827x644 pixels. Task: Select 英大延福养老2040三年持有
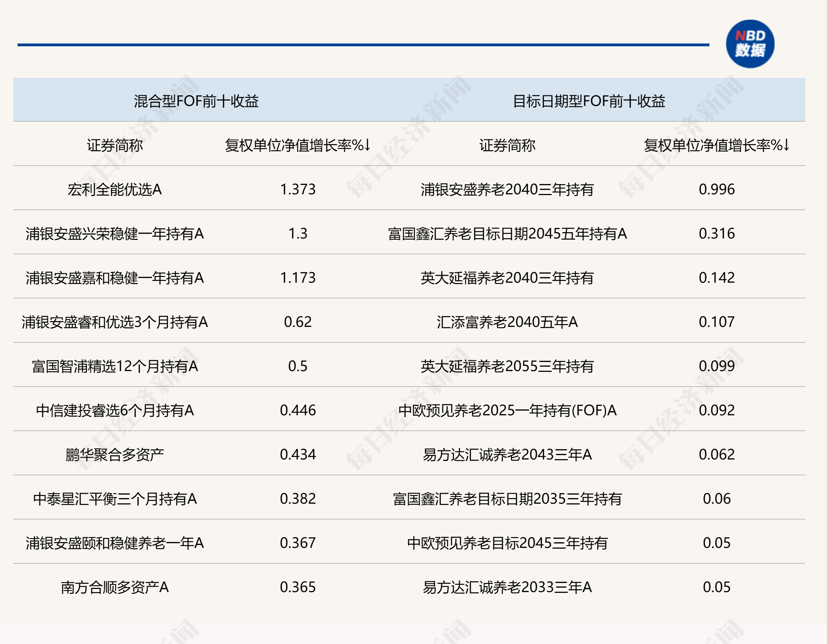(508, 278)
